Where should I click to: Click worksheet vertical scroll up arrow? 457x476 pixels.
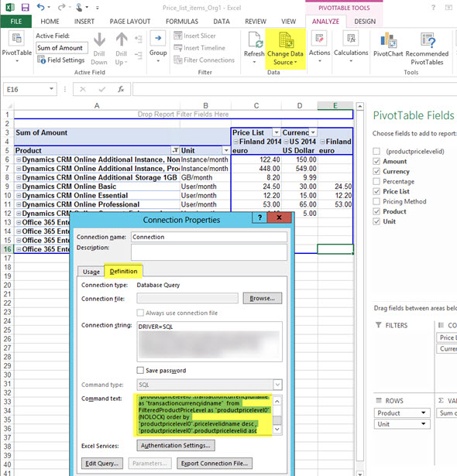(x=359, y=106)
